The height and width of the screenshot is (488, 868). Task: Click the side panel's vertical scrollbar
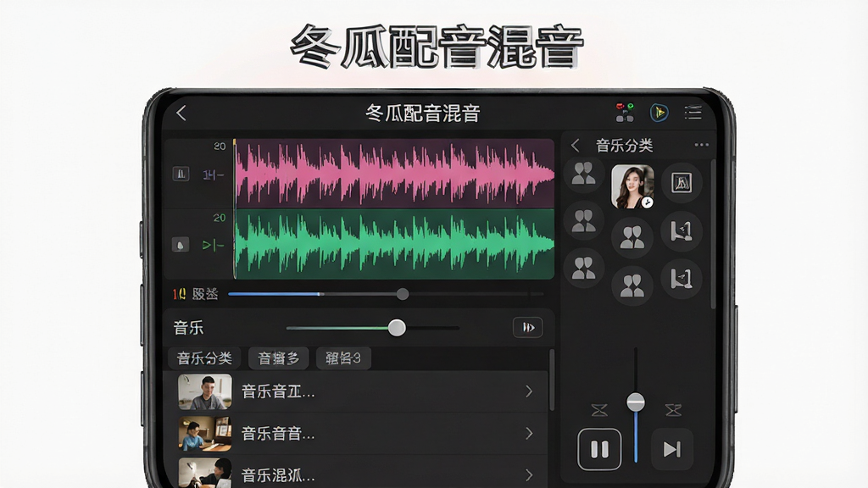click(x=713, y=234)
